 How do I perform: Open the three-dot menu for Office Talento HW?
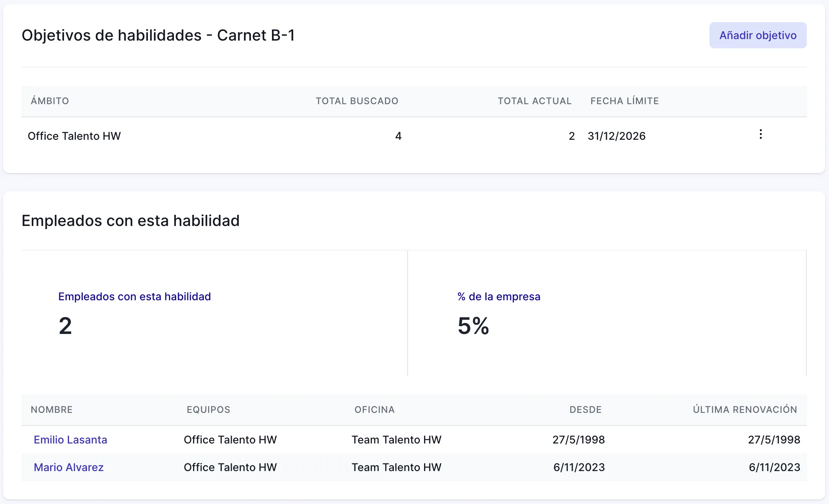(x=760, y=134)
